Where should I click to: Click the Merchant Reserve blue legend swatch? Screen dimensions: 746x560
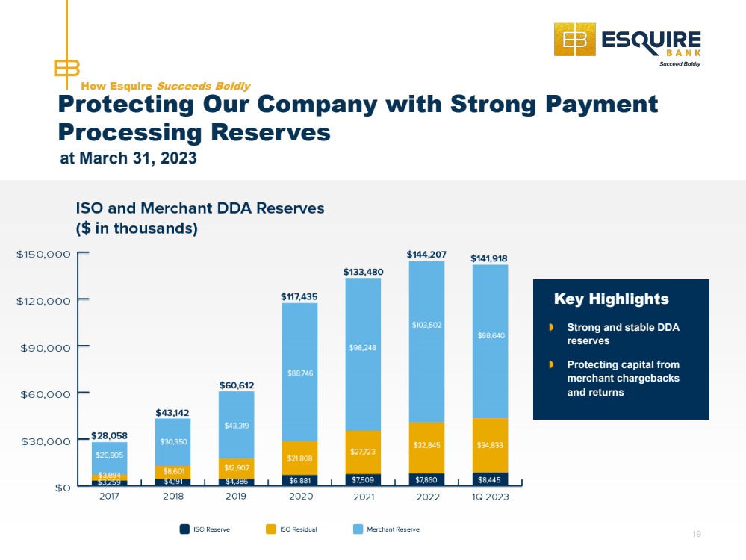(358, 529)
